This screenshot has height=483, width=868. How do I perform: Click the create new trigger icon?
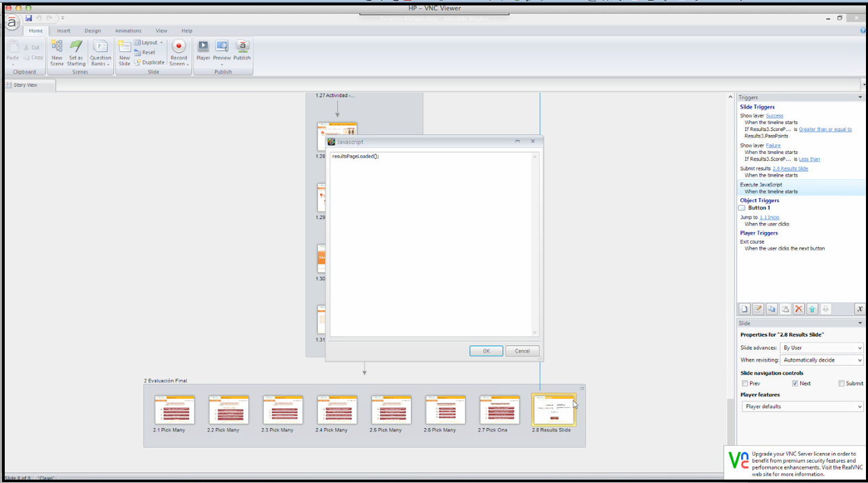(745, 309)
